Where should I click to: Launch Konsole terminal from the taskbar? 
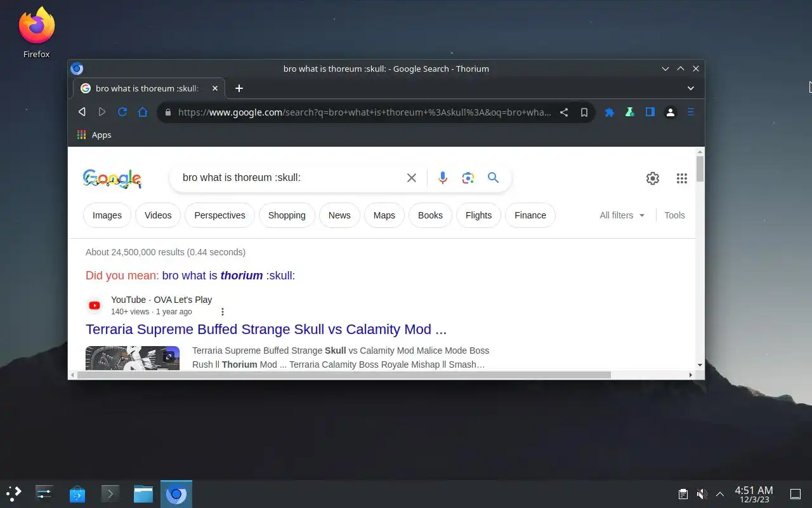point(110,493)
